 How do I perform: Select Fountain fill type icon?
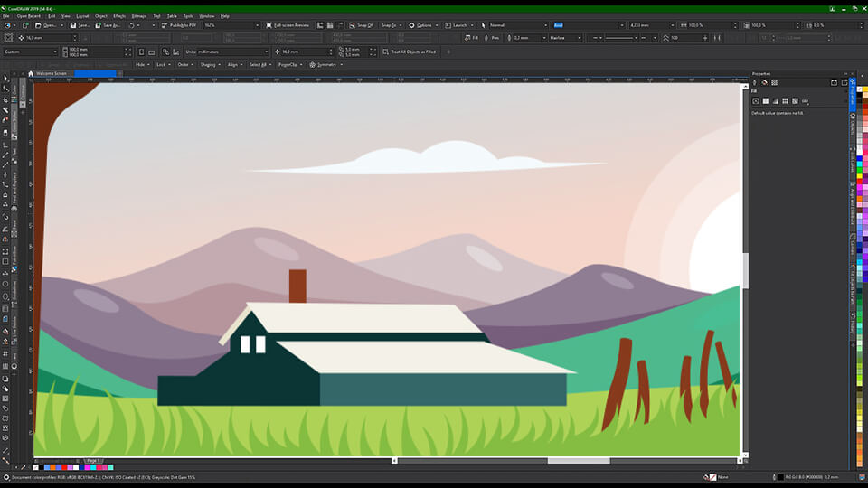tap(776, 101)
